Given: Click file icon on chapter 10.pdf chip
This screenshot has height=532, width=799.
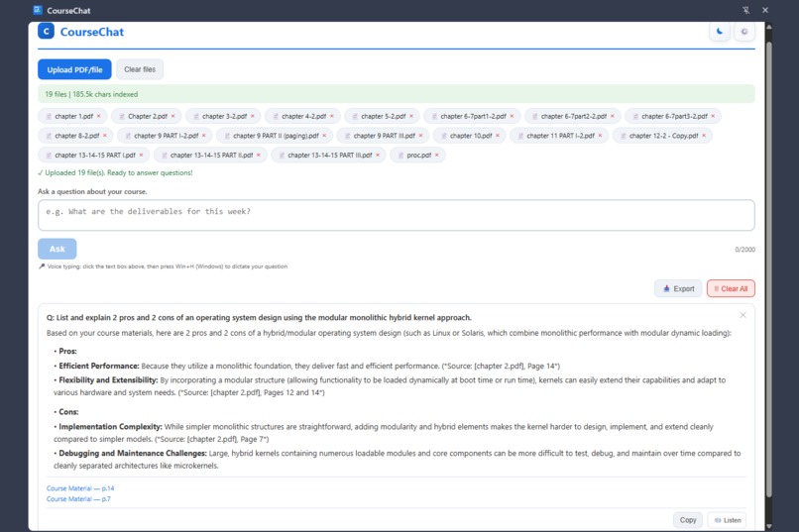Looking at the screenshot, I should 444,136.
